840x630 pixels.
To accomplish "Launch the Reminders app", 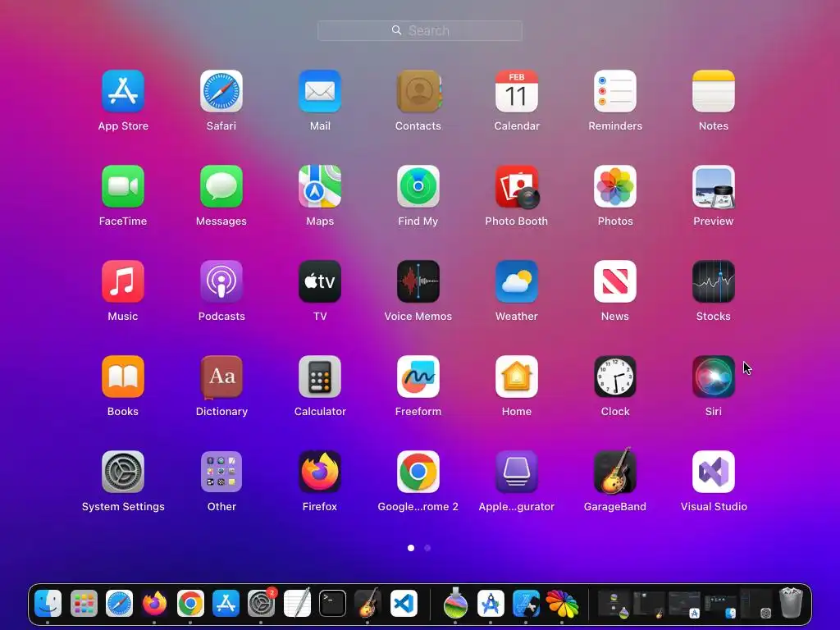I will 615,91.
